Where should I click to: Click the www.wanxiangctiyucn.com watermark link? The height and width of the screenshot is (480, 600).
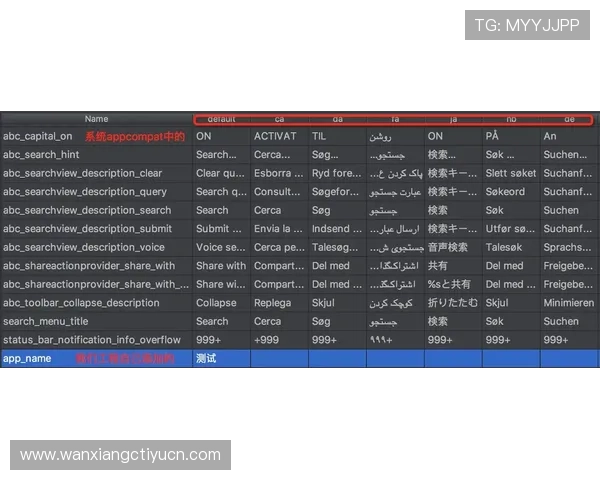pos(120,455)
